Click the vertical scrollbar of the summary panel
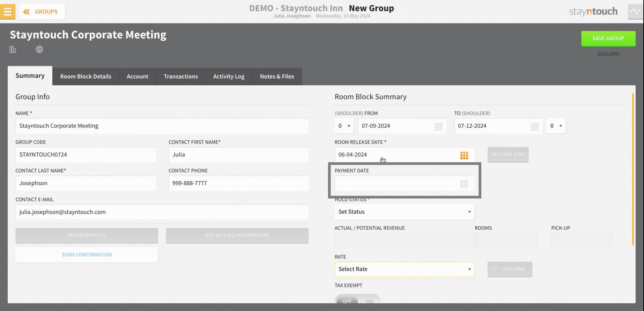This screenshot has height=311, width=644. point(633,169)
